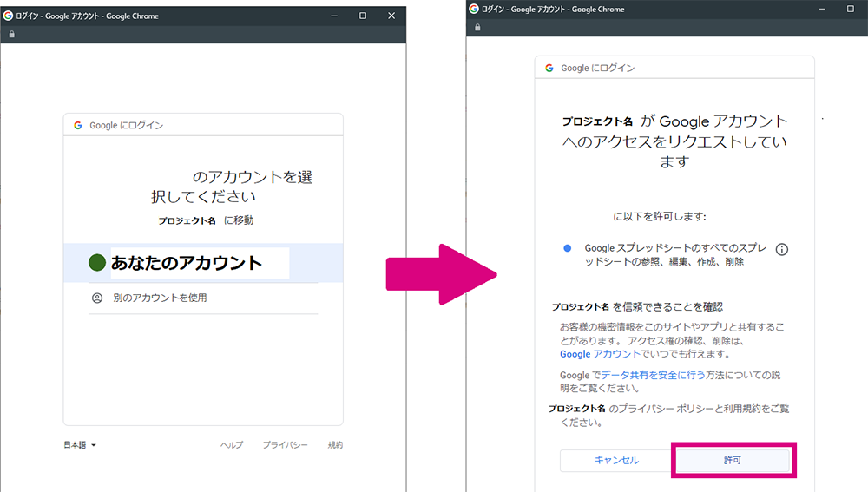Open the info icon beside the Spreadsheet permission
Screen dimensions: 868x492
782,250
